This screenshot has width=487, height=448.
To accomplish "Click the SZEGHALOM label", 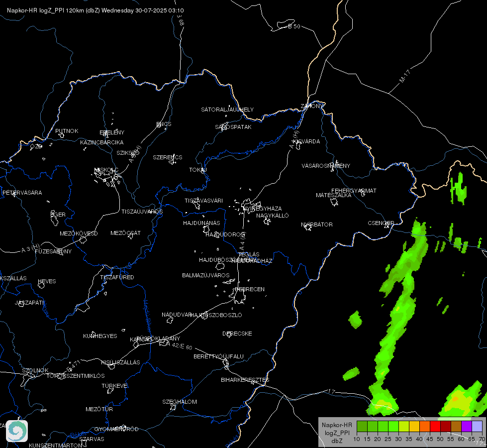I will pyautogui.click(x=180, y=402).
